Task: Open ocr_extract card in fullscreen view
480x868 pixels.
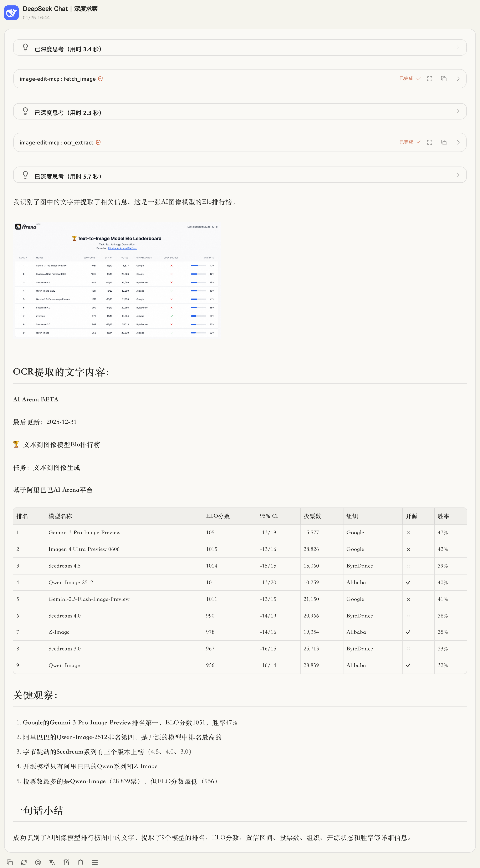Action: coord(429,142)
